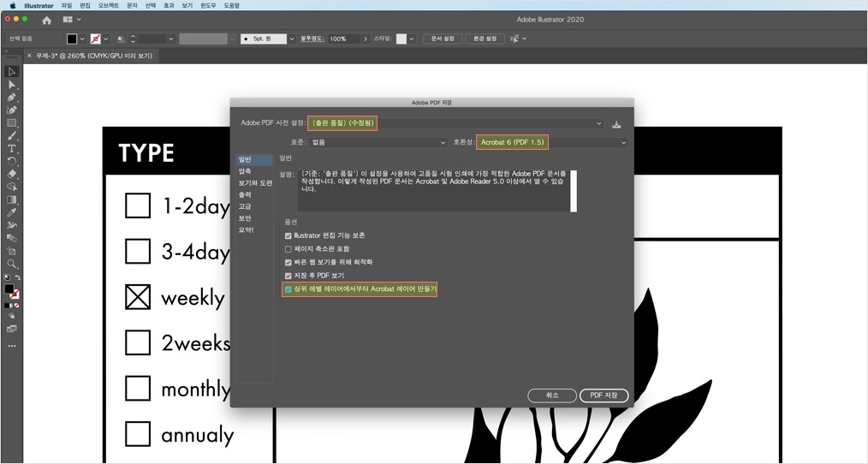The image size is (868, 464).
Task: Click the save preset icon beside PDF preset
Action: point(616,124)
